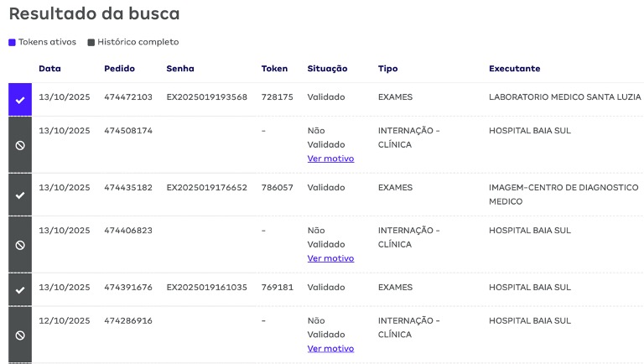
Task: Click checkmark icon for pedido 474472103
Action: [20, 100]
